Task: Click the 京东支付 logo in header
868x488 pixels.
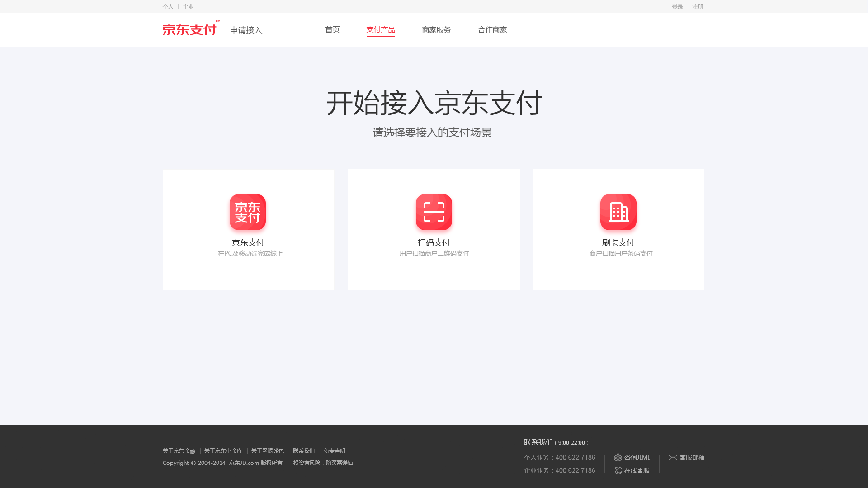Action: tap(191, 28)
